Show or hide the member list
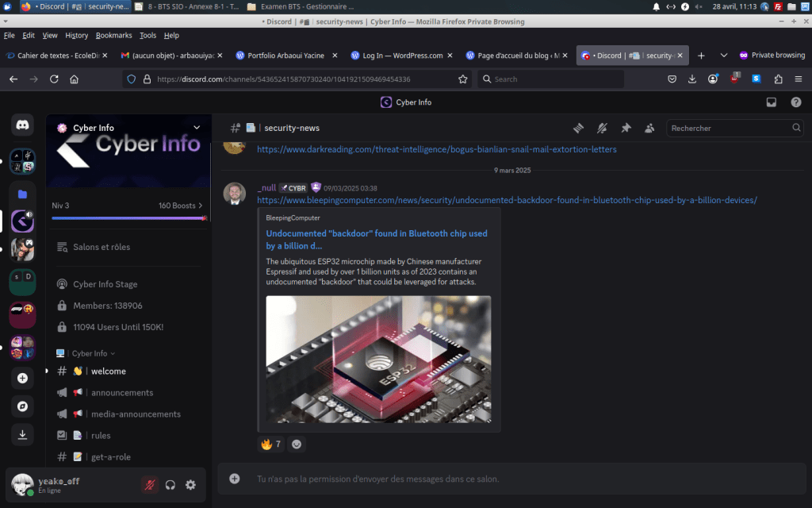 point(649,128)
